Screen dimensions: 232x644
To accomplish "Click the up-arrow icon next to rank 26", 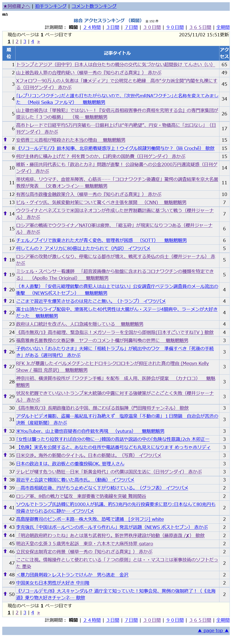I will (x=5, y=351).
